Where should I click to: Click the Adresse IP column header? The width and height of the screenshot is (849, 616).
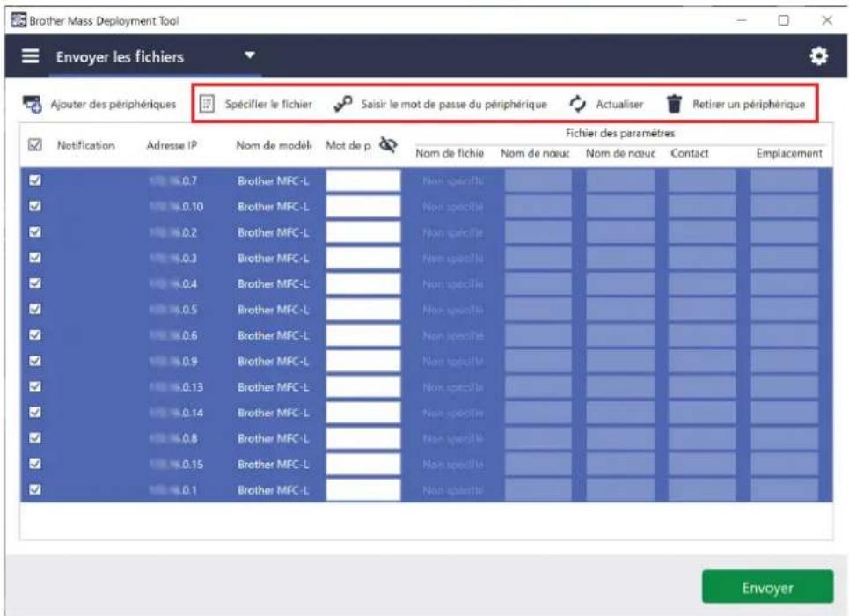[172, 145]
